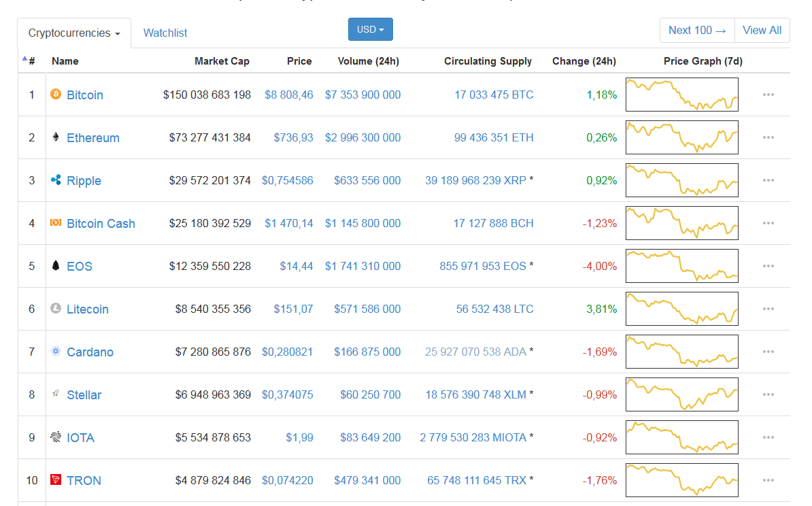Viewport: 812px width, 506px height.
Task: Open the Cryptocurrencies dropdown tab
Action: tap(74, 33)
